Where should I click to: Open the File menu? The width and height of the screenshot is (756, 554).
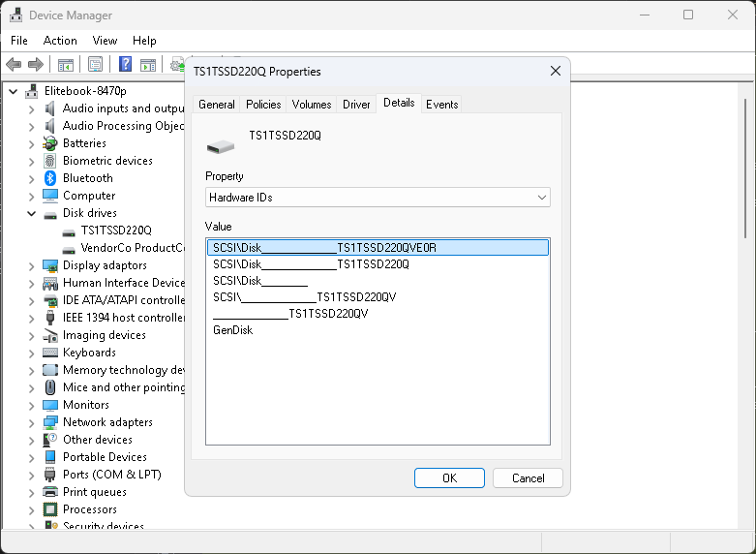click(19, 41)
